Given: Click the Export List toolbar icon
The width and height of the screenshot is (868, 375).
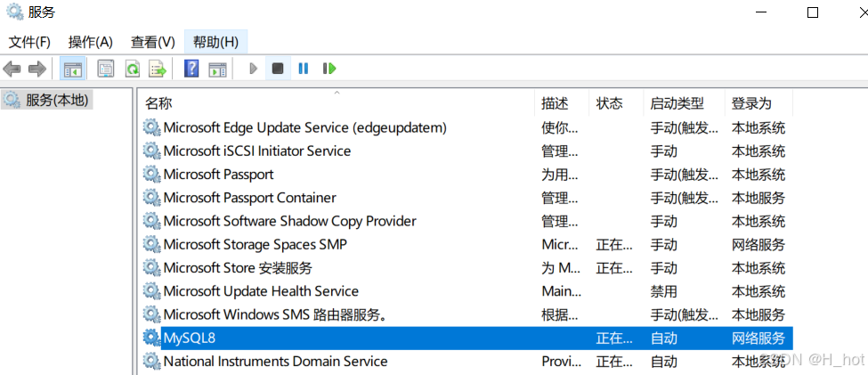Looking at the screenshot, I should click(158, 69).
